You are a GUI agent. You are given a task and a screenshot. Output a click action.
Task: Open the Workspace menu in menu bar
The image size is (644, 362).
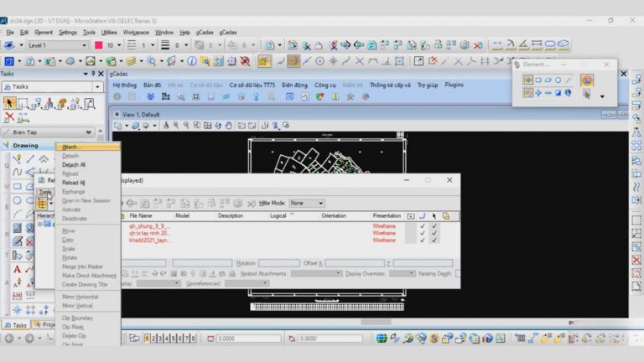coord(136,33)
